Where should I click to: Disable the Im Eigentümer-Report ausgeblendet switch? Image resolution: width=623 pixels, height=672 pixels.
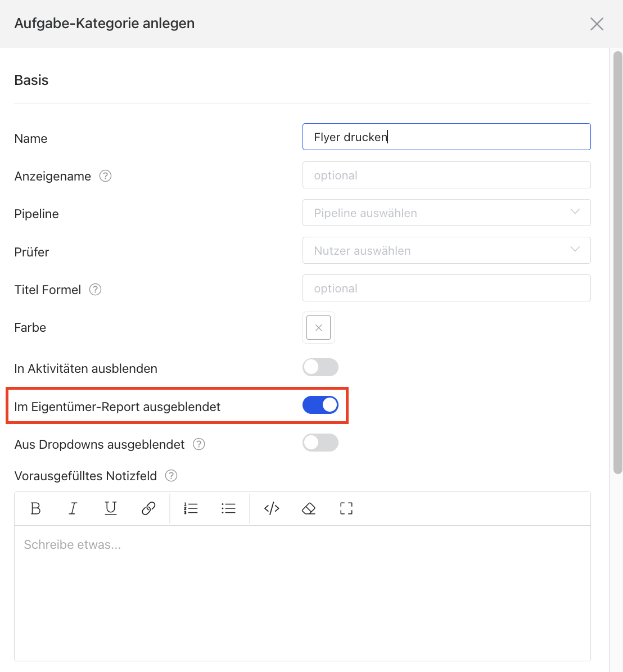click(x=320, y=405)
